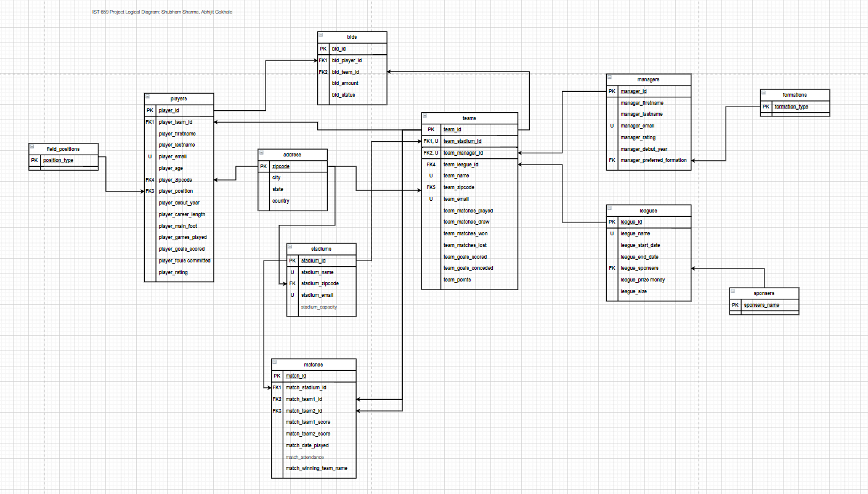The image size is (868, 494).
Task: Collapse the players table header icon
Action: pyautogui.click(x=147, y=98)
